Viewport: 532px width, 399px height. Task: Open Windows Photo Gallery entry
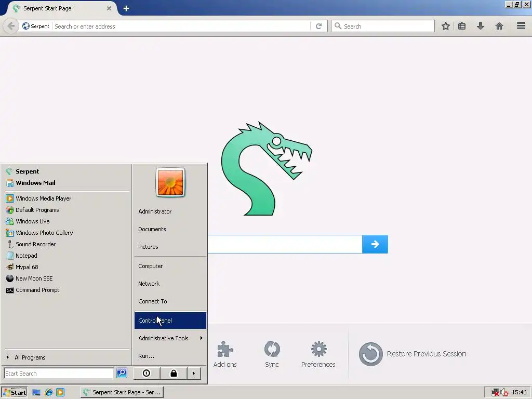point(66,233)
